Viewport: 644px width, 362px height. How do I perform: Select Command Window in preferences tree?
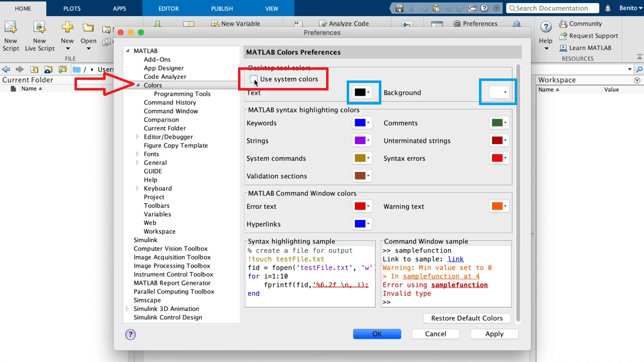(x=171, y=111)
